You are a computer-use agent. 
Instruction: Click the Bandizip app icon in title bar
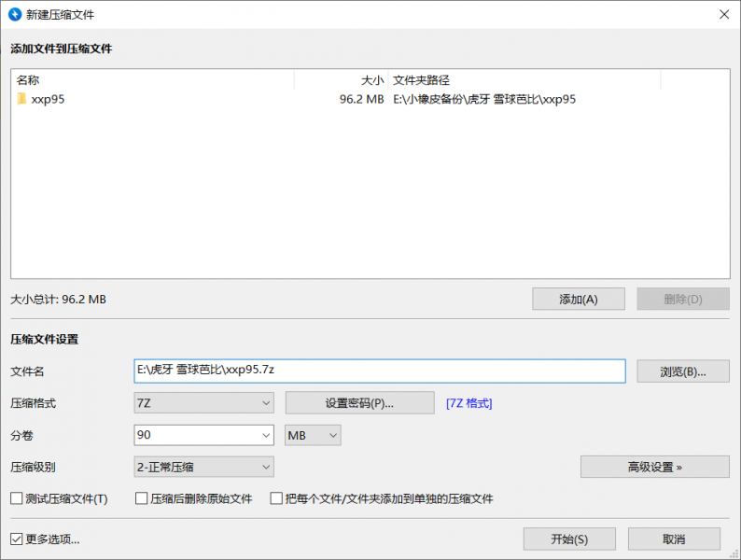pos(14,14)
